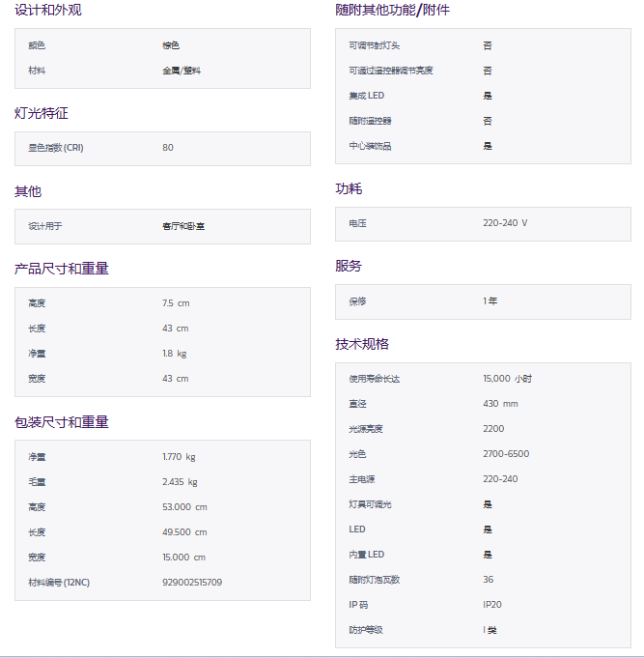Viewport: 644px width, 658px height.
Task: Click the 设计和外观 section heading
Action: [x=48, y=10]
